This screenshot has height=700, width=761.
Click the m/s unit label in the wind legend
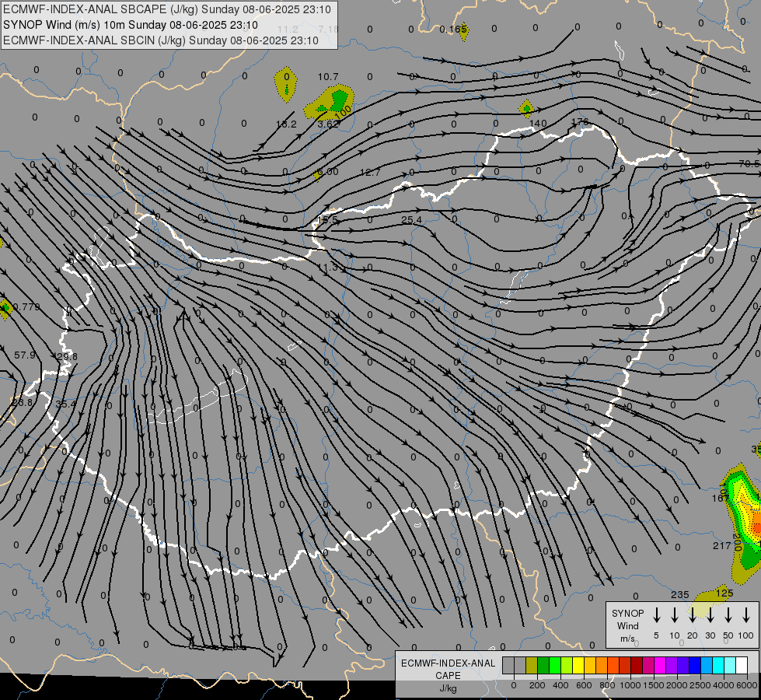tap(627, 639)
